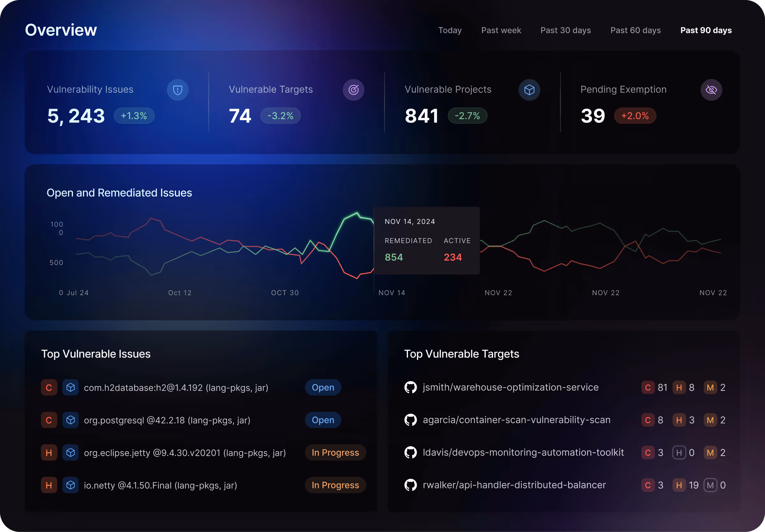Select the critical severity badge on org.postgresql issue
The height and width of the screenshot is (532, 765).
49,420
